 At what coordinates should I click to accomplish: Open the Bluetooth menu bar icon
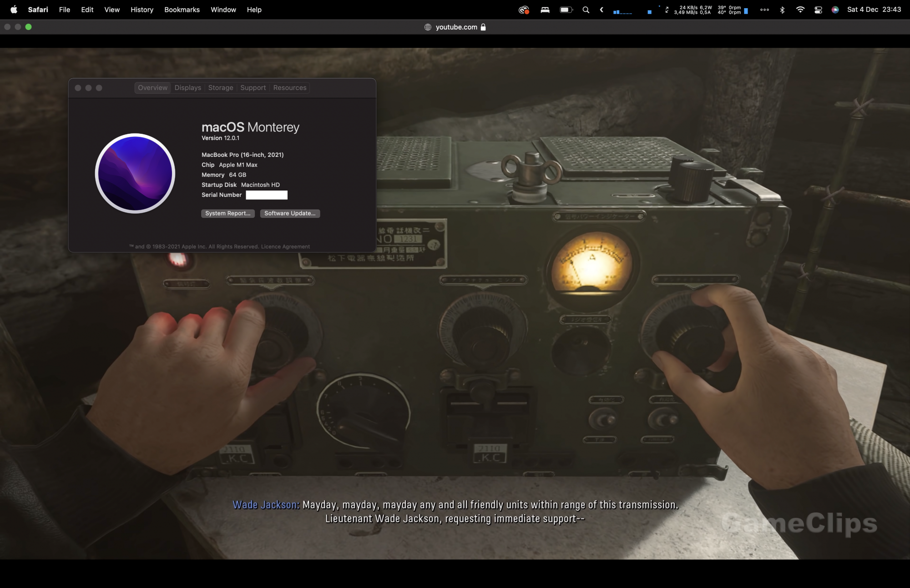click(782, 10)
